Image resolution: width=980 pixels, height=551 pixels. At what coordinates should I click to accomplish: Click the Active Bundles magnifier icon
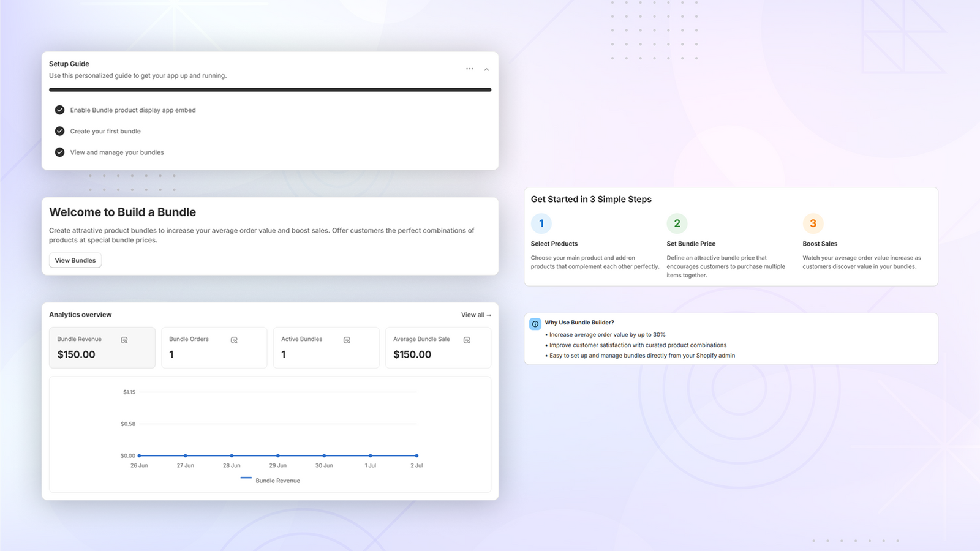tap(347, 340)
